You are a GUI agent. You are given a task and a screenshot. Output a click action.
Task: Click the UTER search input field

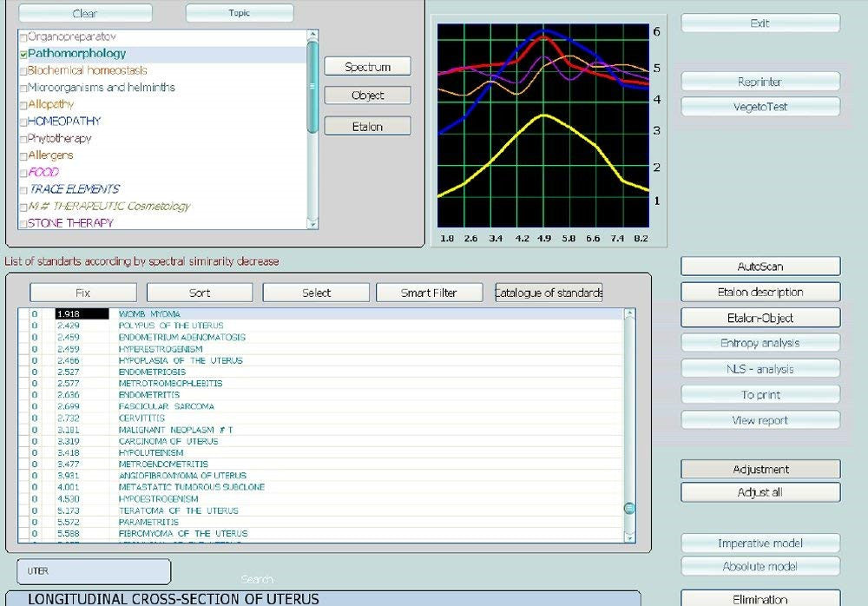[93, 571]
